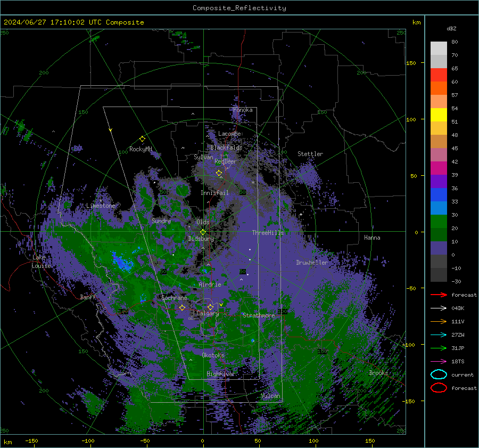Click the yellow diamond marker below Cochrane
Image resolution: width=479 pixels, height=448 pixels.
tap(182, 307)
